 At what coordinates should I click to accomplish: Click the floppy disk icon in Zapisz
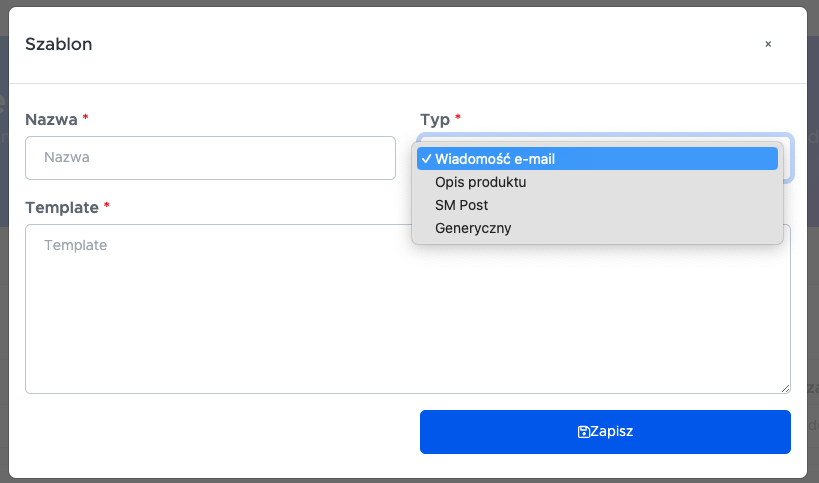pos(583,432)
